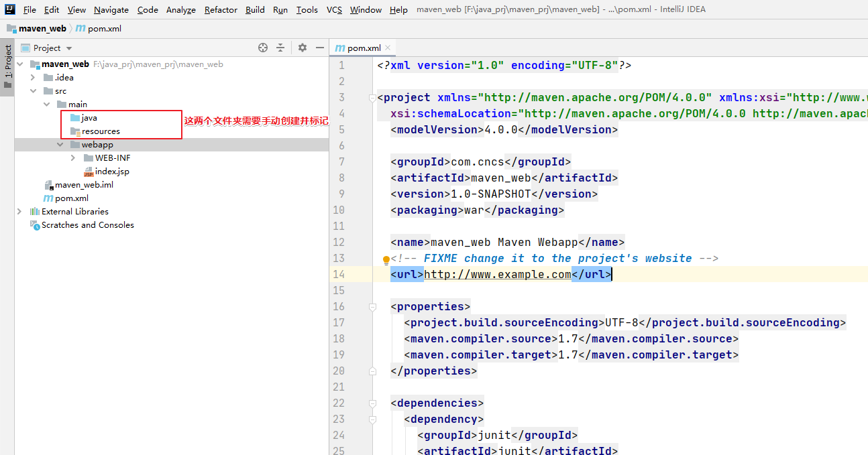Image resolution: width=868 pixels, height=455 pixels.
Task: Open the Code menu
Action: click(x=148, y=9)
